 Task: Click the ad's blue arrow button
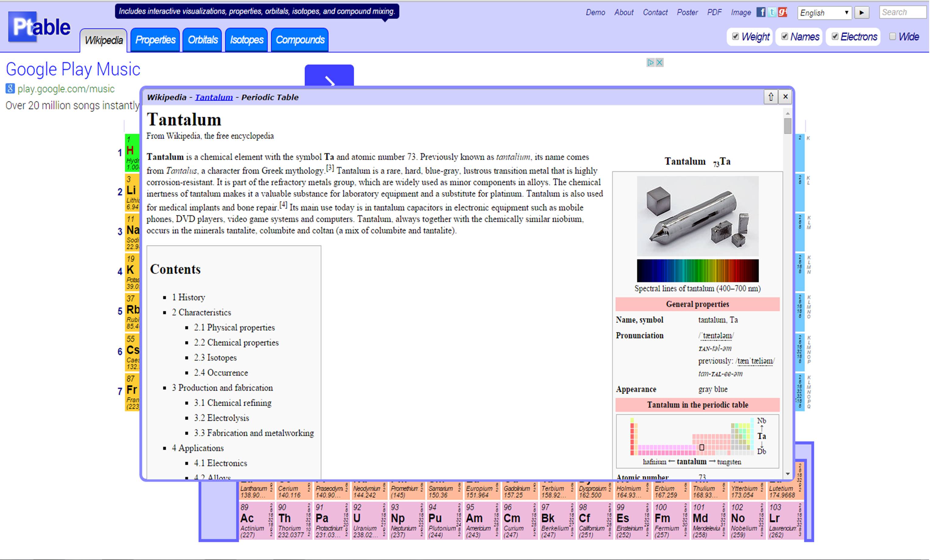click(329, 76)
